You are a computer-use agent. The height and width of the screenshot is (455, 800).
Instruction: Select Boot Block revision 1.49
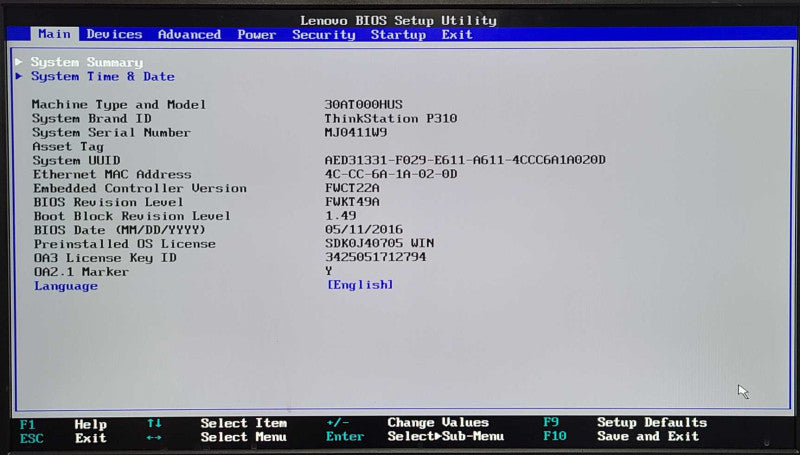tap(340, 215)
